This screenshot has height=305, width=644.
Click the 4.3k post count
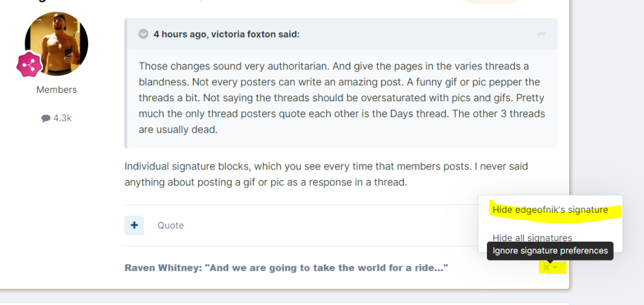[x=62, y=118]
